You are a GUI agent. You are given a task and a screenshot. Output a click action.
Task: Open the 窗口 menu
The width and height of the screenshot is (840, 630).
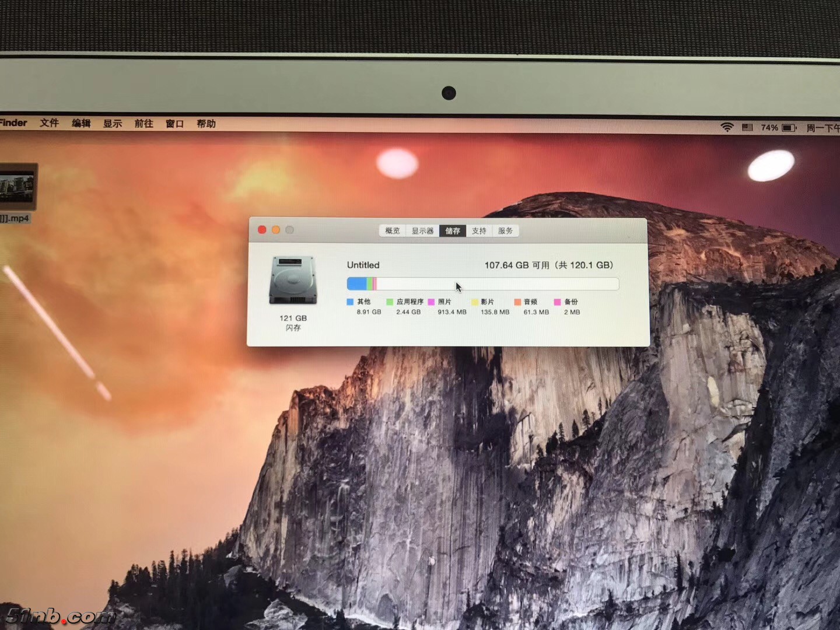coord(175,124)
